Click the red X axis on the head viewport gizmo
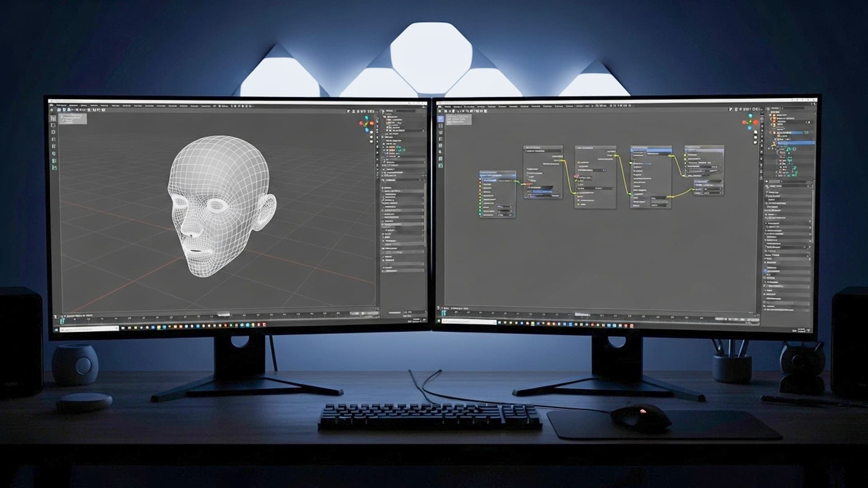Viewport: 868px width, 488px height. 372,123
